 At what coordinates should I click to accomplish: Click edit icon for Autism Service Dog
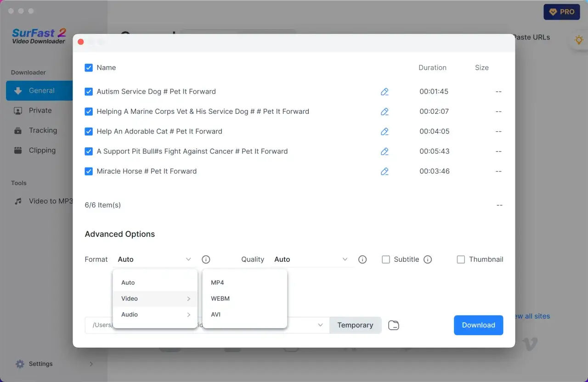pyautogui.click(x=384, y=92)
